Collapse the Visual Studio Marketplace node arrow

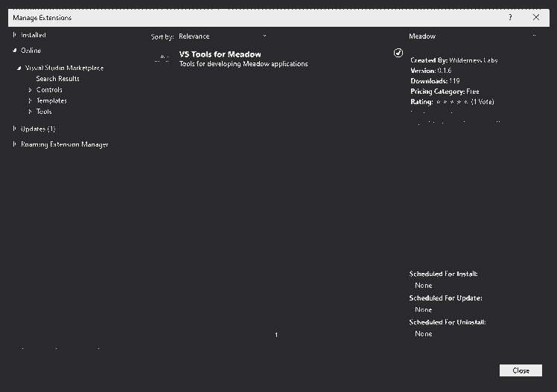pos(19,68)
